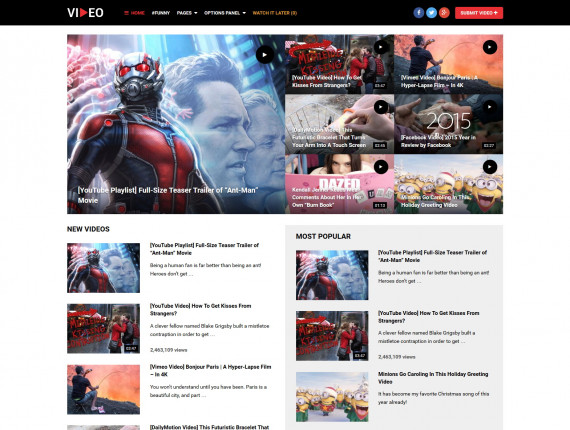This screenshot has width=570, height=430.
Task: Click Ant-Man thumbnail in New Videos
Action: (103, 268)
